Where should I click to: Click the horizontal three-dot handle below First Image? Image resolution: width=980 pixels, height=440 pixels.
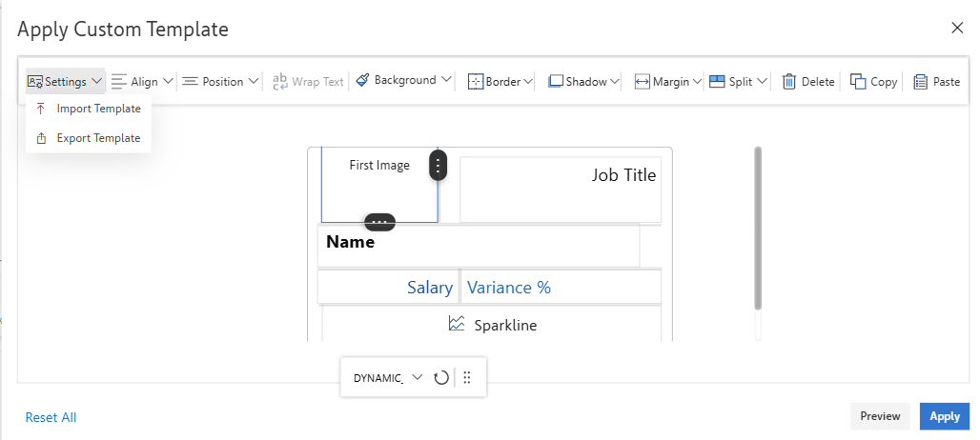[x=379, y=222]
